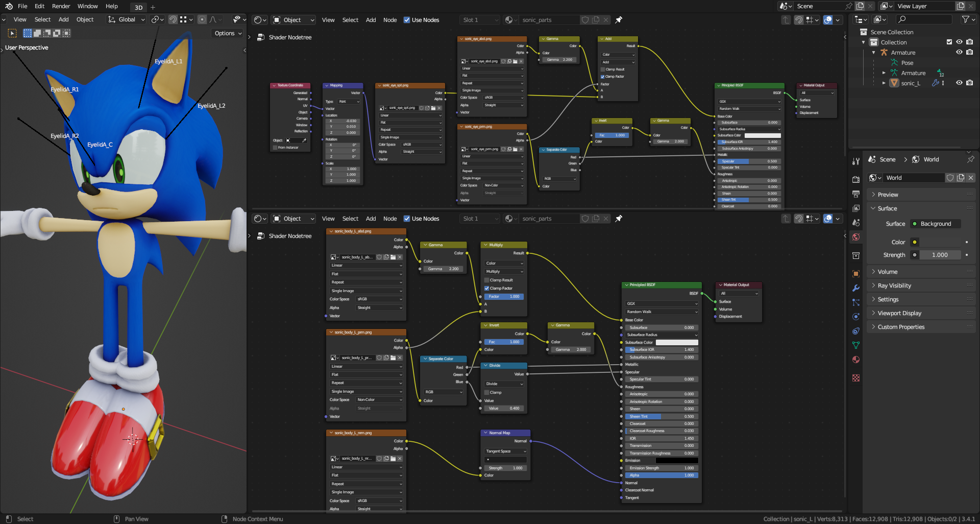The width and height of the screenshot is (980, 524).
Task: Expand the Ray Visibility panel
Action: tap(921, 285)
